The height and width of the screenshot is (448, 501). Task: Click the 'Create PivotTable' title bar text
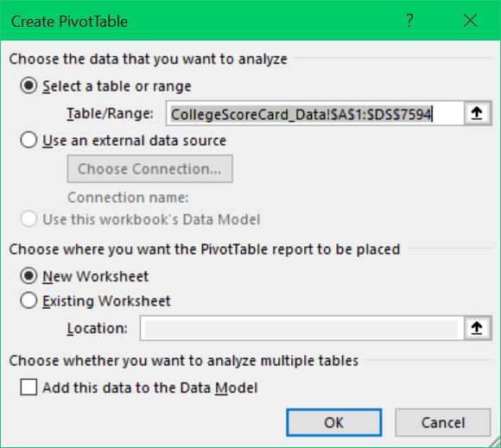70,22
